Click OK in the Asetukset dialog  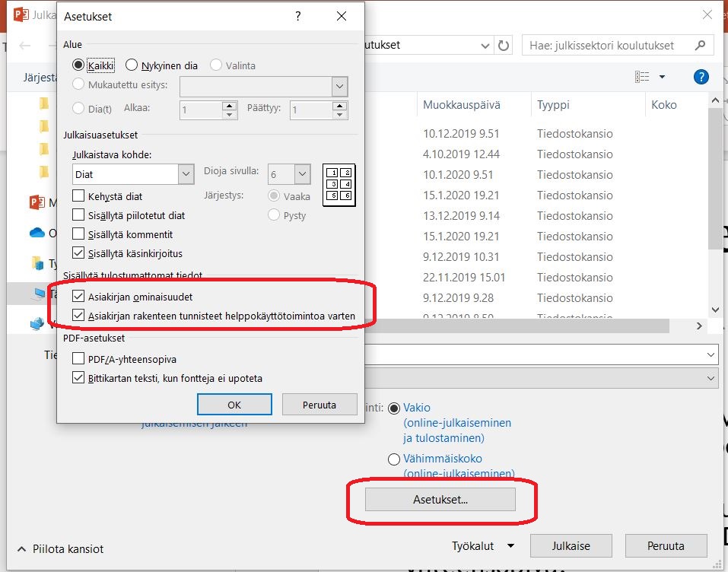(x=234, y=405)
